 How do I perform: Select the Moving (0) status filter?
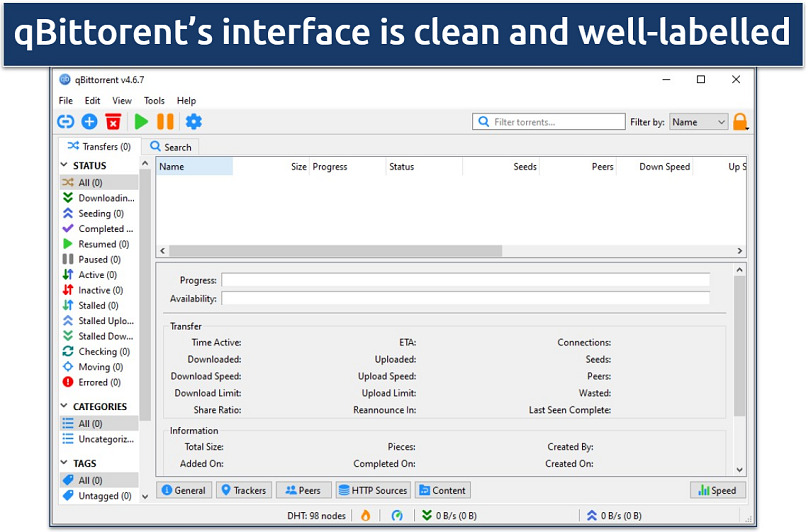pos(99,367)
